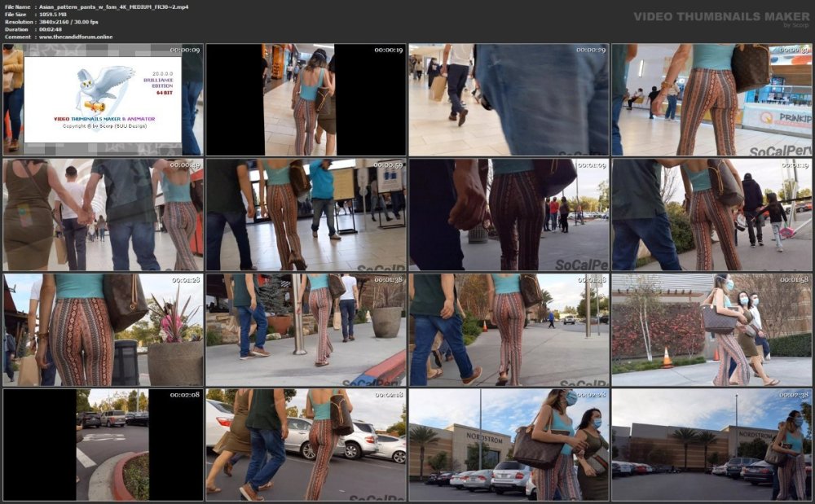Viewport: 815px width, 504px height.
Task: Select the thumbnail stamped 00:00:29
Action: tap(509, 99)
